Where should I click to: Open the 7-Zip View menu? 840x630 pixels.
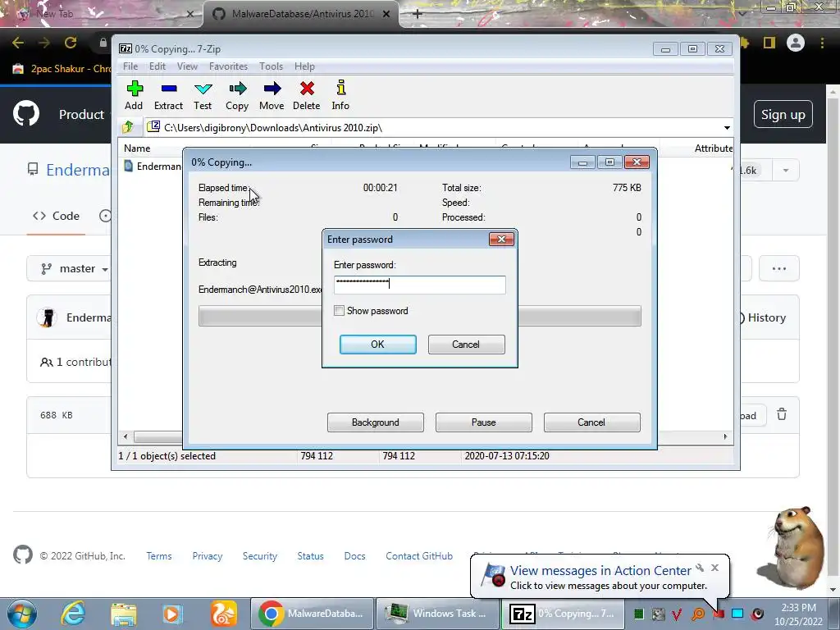pyautogui.click(x=187, y=66)
